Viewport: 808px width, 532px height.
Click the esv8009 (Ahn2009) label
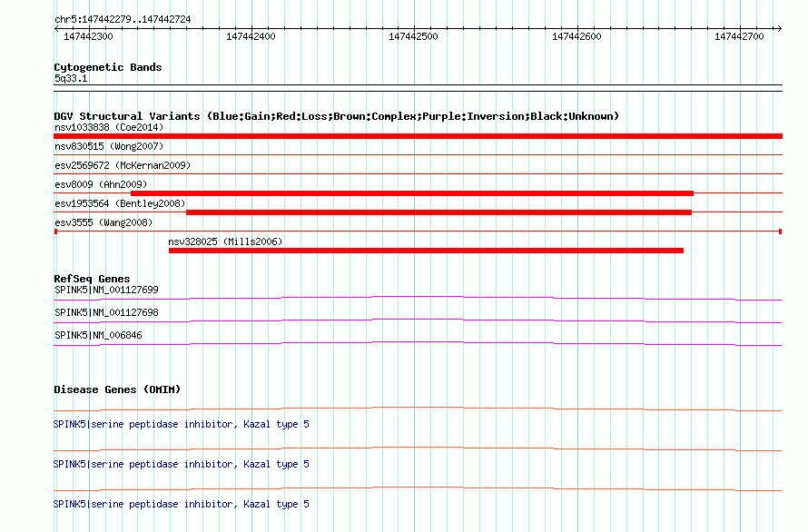point(101,184)
